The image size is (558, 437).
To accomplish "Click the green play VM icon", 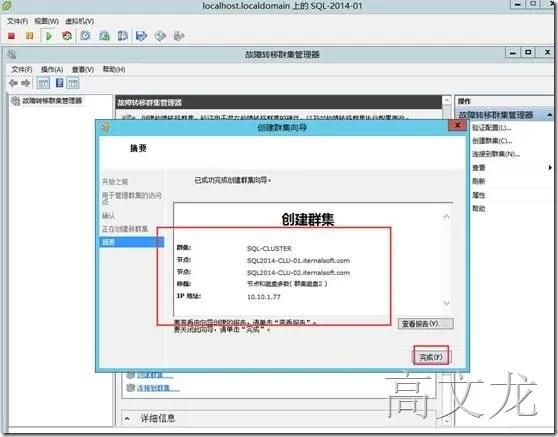I will pyautogui.click(x=49, y=36).
